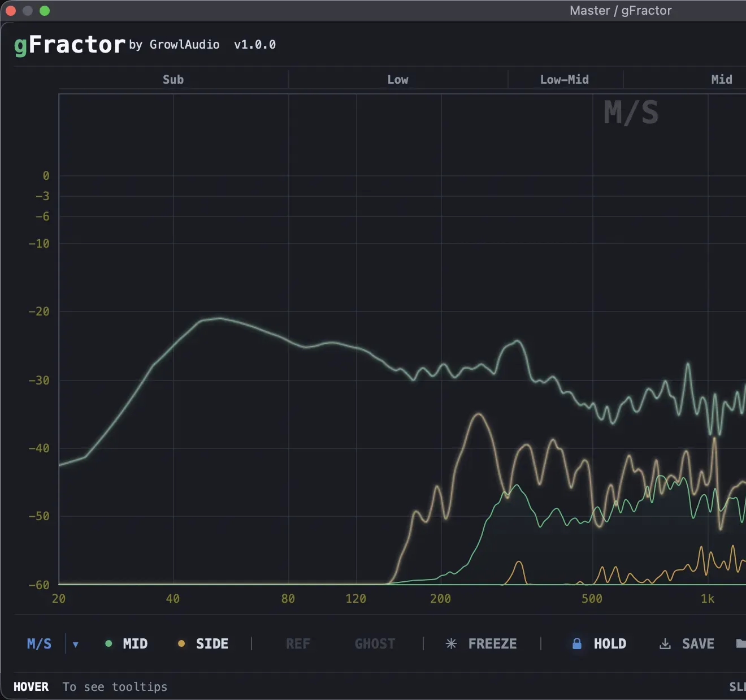Click the SAVE button
Viewport: 746px width, 700px height.
(697, 643)
